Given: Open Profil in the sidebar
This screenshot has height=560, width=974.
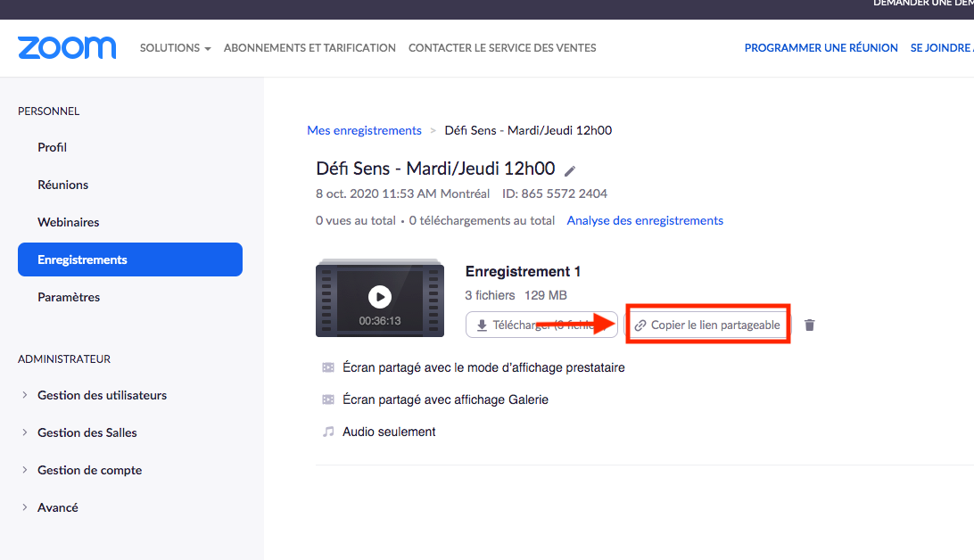Looking at the screenshot, I should pyautogui.click(x=53, y=147).
